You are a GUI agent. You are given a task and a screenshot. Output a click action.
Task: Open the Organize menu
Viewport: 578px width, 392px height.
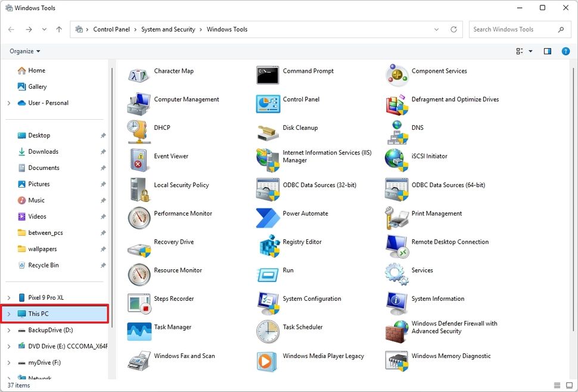[x=23, y=51]
